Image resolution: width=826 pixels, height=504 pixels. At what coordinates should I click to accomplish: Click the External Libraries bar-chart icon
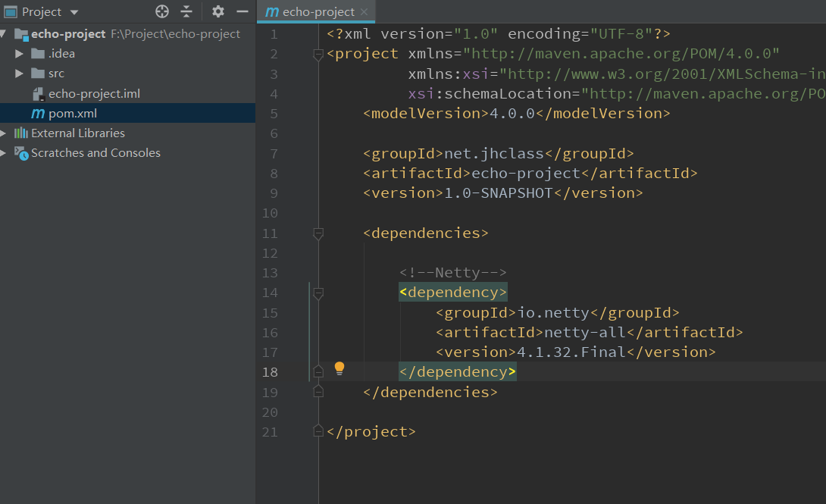pyautogui.click(x=21, y=133)
